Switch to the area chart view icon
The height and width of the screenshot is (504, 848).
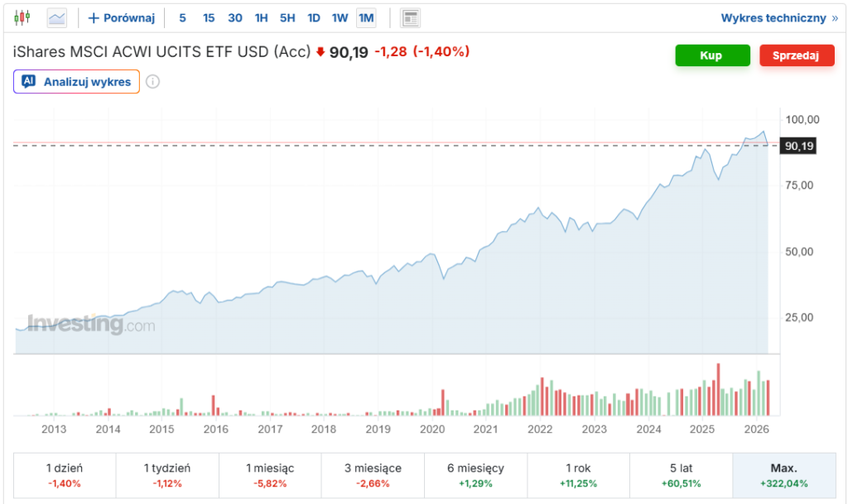pos(56,17)
